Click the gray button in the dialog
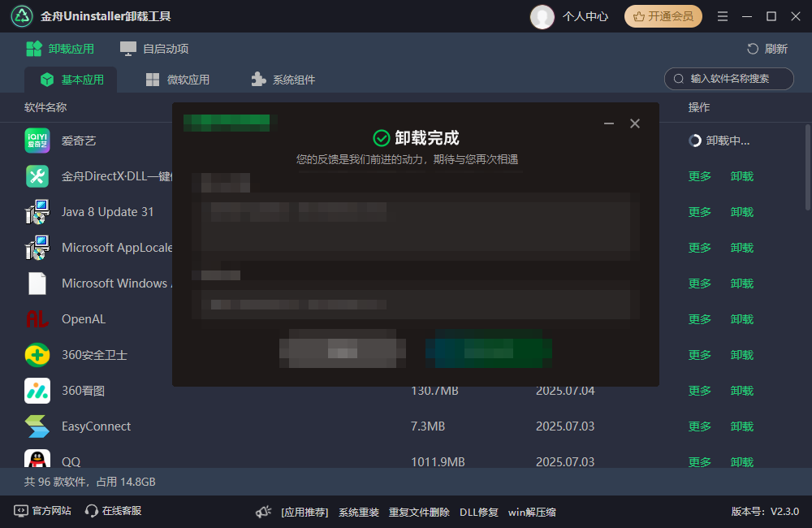812x528 pixels. [x=343, y=348]
